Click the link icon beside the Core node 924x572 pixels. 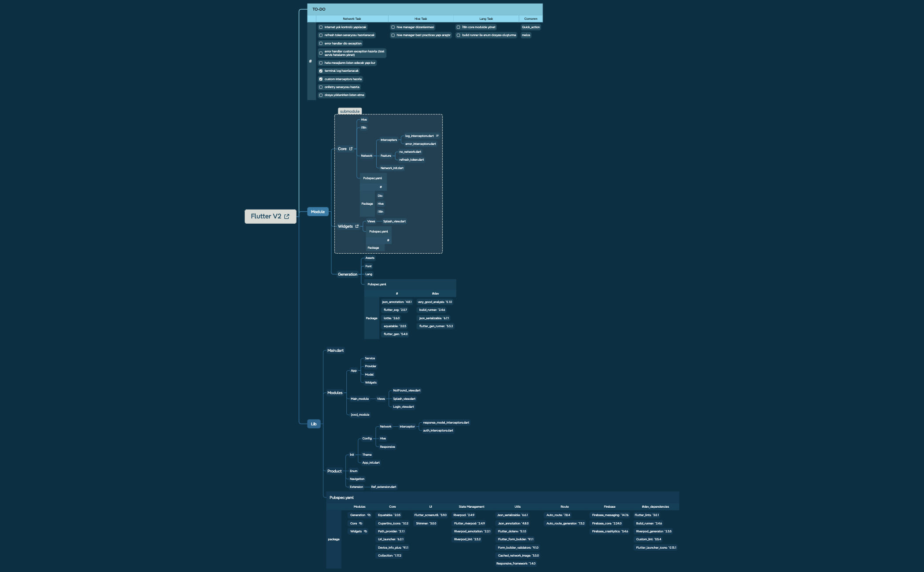[351, 149]
